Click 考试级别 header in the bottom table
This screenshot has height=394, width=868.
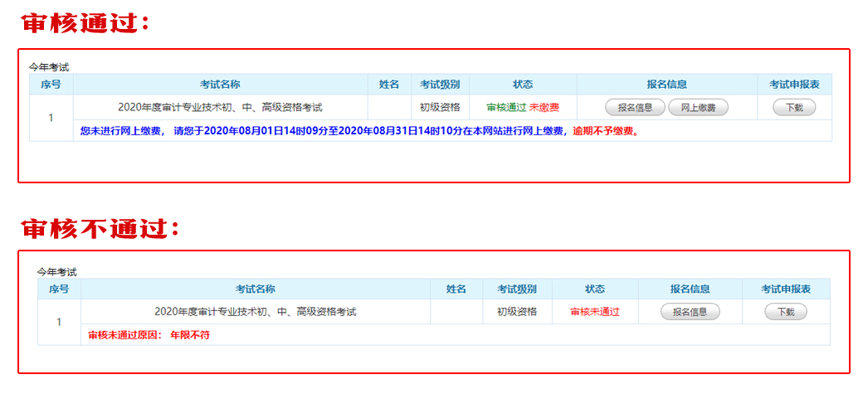(x=516, y=289)
